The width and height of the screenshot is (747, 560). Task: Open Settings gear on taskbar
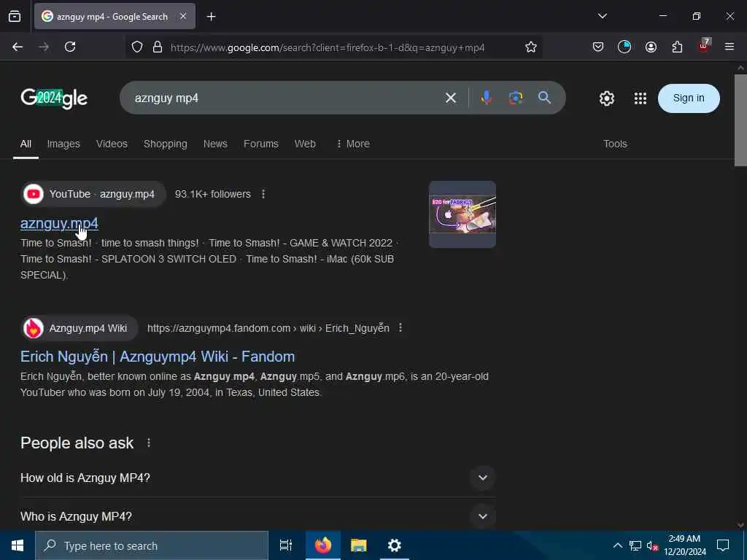(395, 545)
